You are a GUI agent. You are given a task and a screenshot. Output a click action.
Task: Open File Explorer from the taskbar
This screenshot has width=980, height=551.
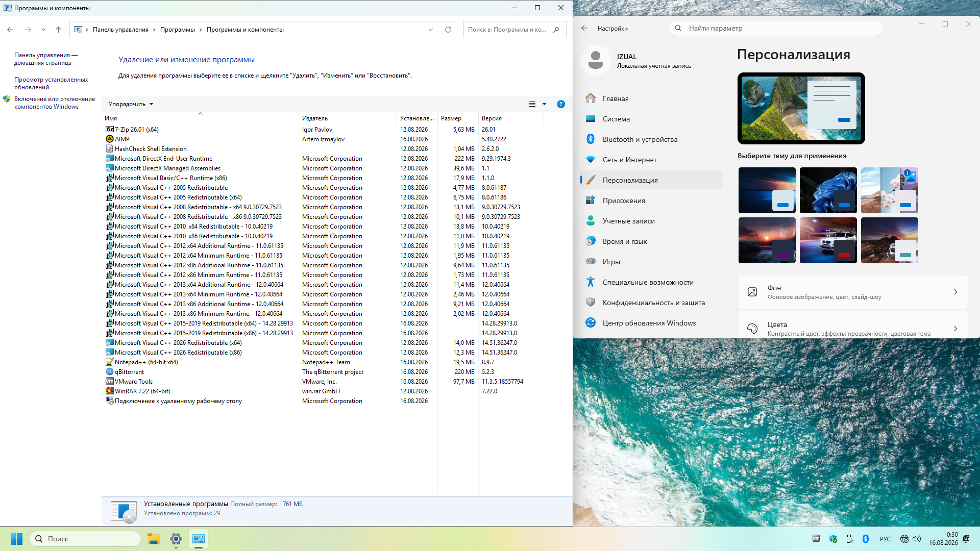(x=154, y=539)
